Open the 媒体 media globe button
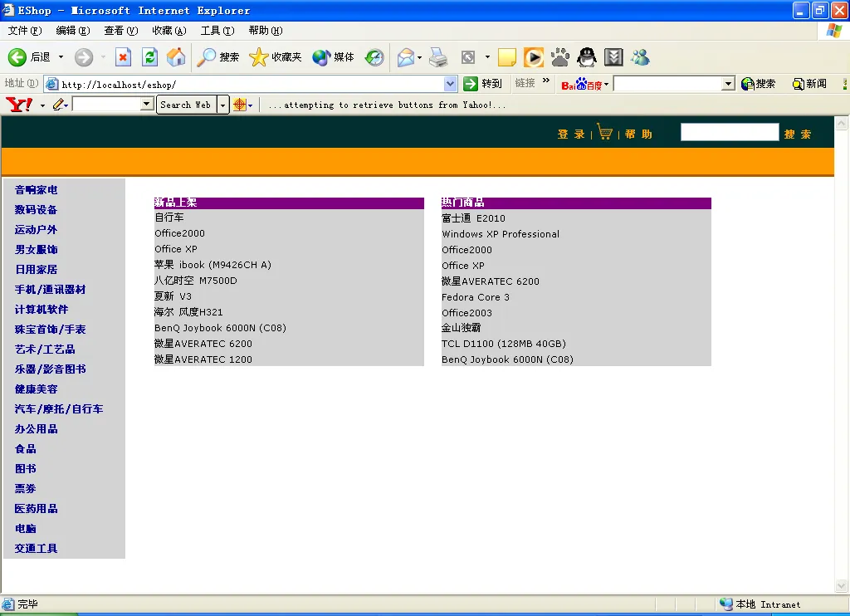The width and height of the screenshot is (850, 616). tap(333, 57)
